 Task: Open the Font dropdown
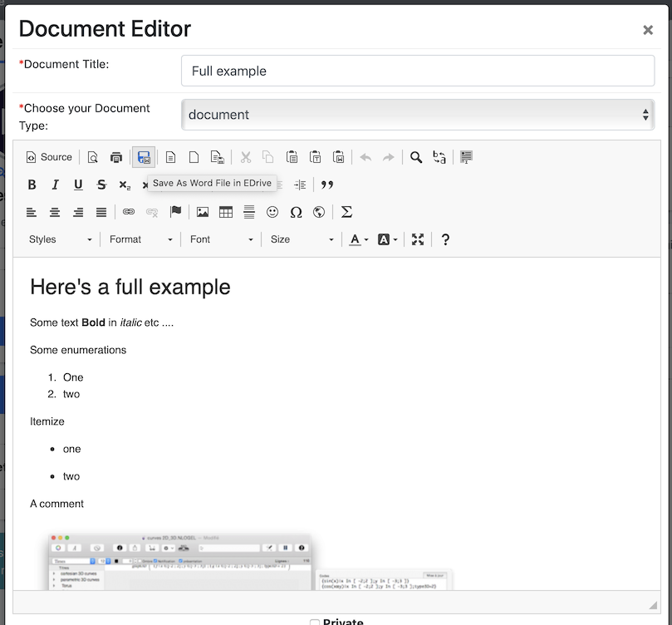coord(221,239)
